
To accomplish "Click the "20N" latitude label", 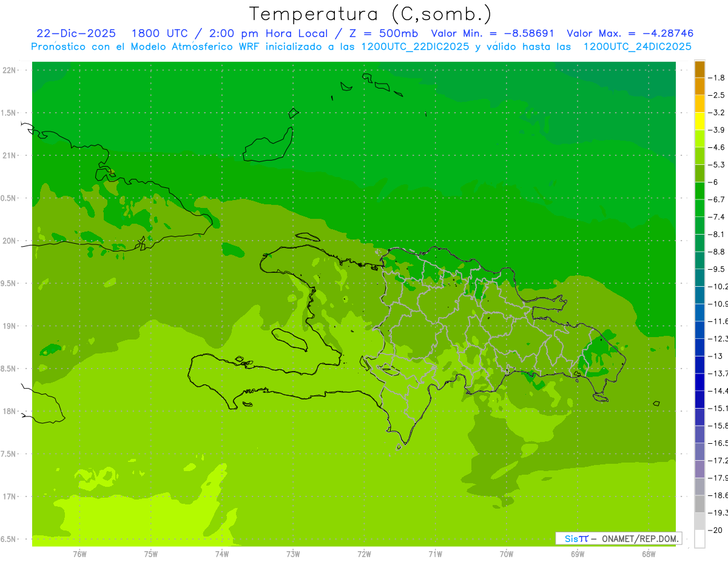I will click(x=10, y=241).
